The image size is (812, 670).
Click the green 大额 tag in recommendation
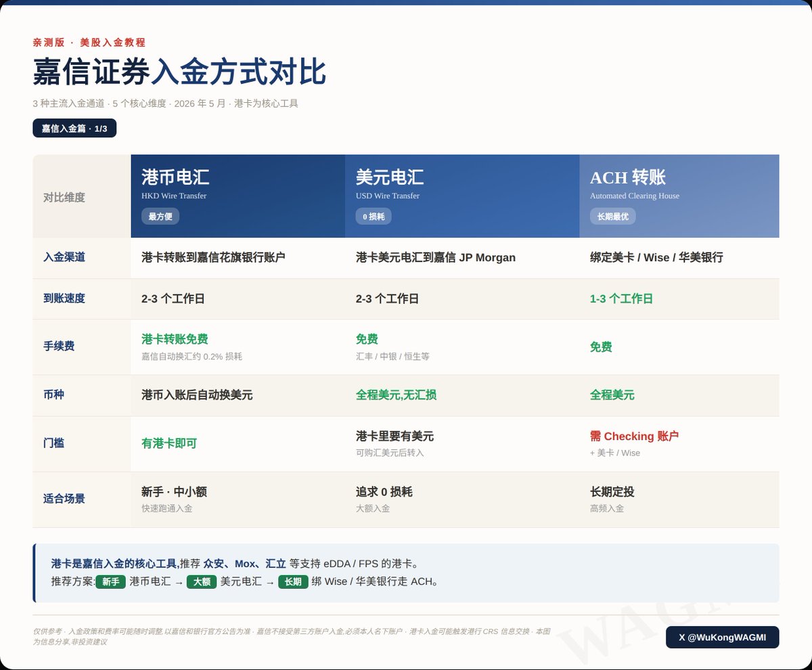(202, 581)
